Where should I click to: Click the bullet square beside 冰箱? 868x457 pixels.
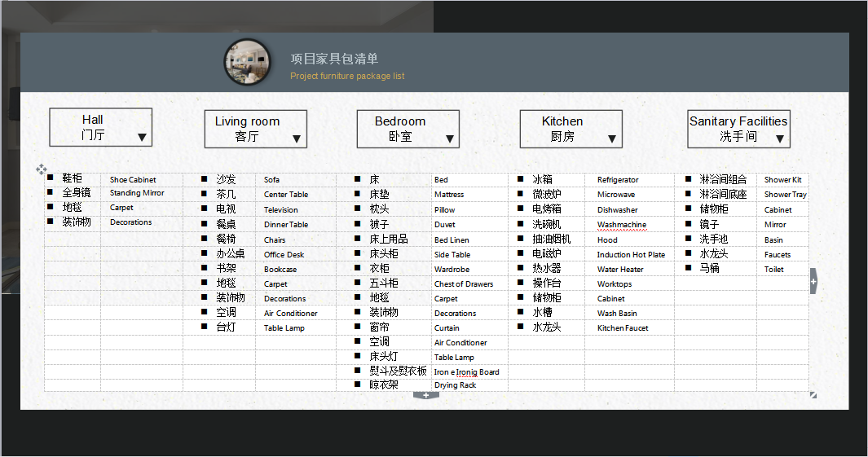[x=522, y=178]
